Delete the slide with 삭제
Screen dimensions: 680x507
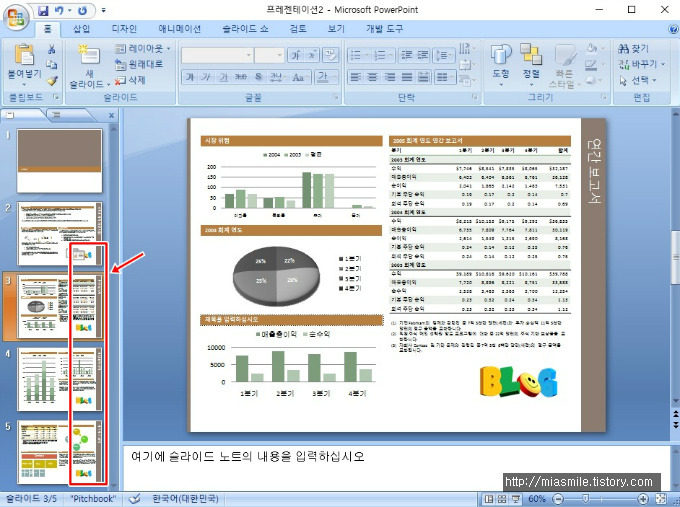[130, 80]
